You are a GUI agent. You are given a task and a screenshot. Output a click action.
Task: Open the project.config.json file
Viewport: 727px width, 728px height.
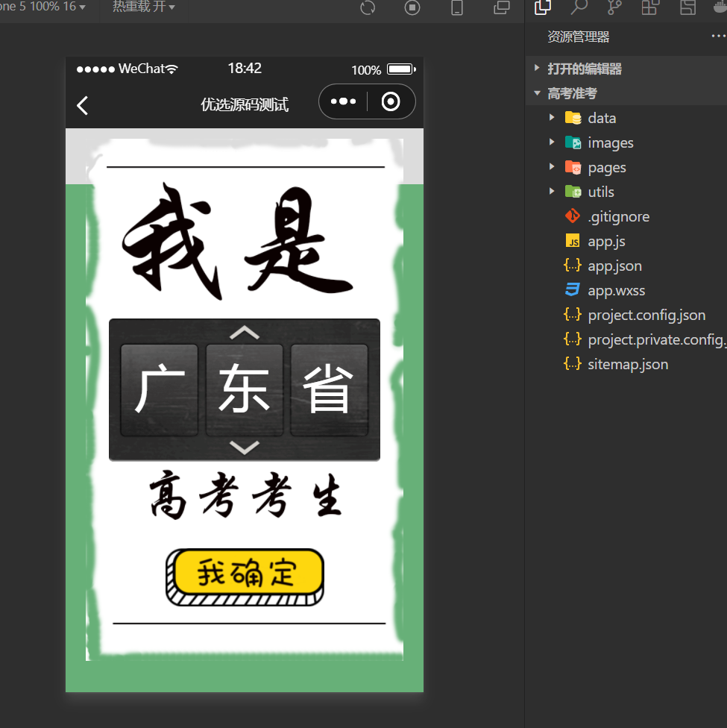click(x=626, y=315)
